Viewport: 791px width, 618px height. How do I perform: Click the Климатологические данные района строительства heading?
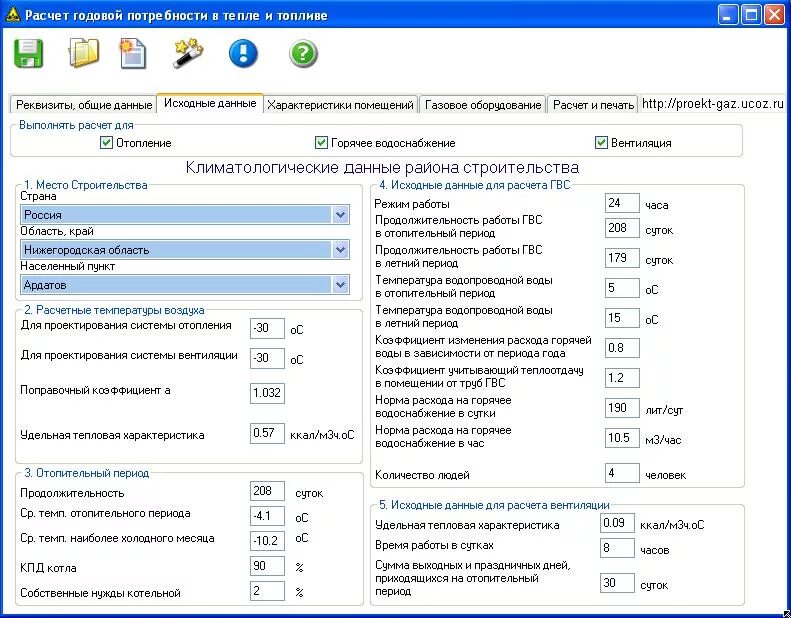click(x=382, y=167)
